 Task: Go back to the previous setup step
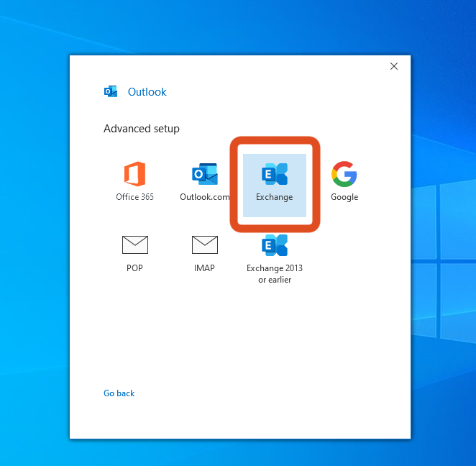(x=119, y=393)
